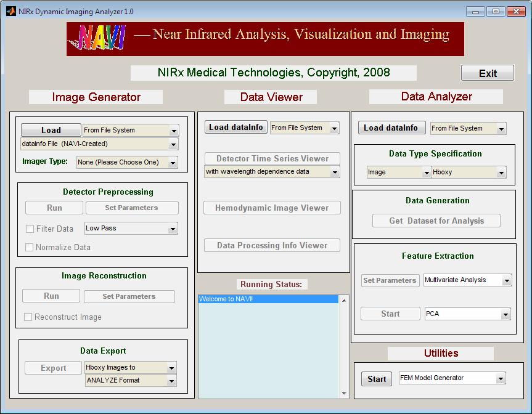Click Load dataInfo in Data Analyzer
This screenshot has width=532, height=414.
click(390, 128)
